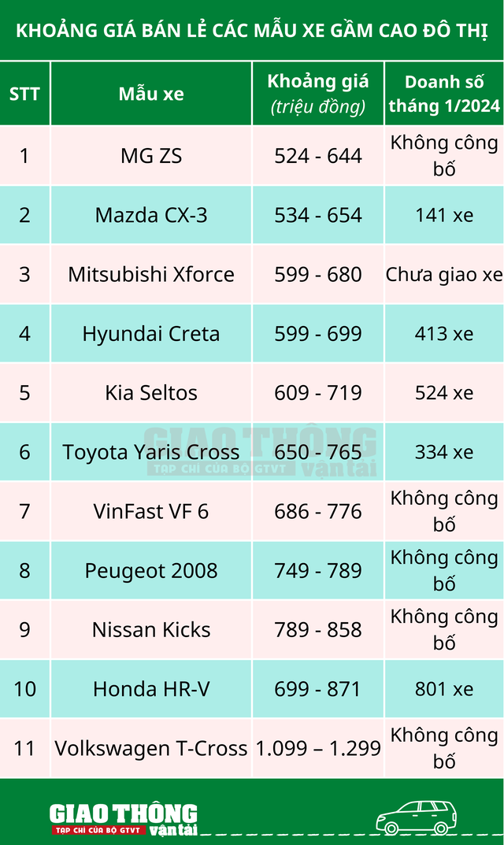Select the Peugeot 2008 model name
This screenshot has width=504, height=845.
pyautogui.click(x=151, y=571)
